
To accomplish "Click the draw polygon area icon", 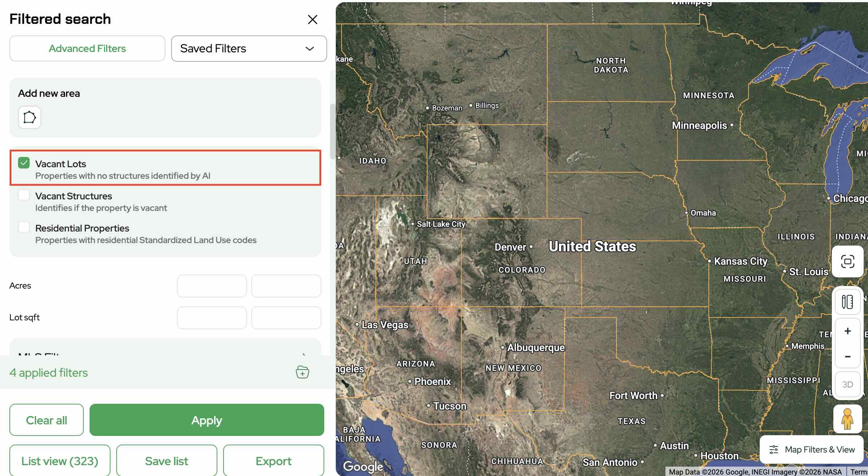I will 30,117.
